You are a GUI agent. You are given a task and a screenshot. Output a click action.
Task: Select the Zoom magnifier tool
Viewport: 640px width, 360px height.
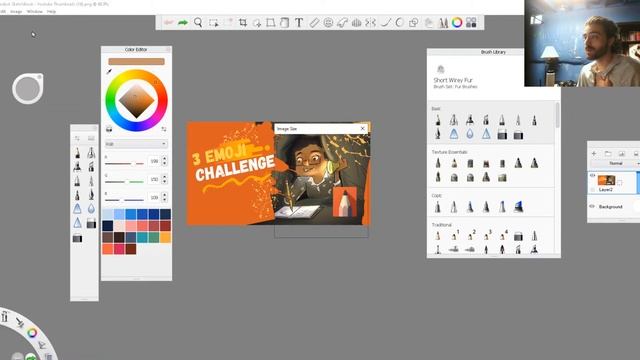click(x=198, y=22)
